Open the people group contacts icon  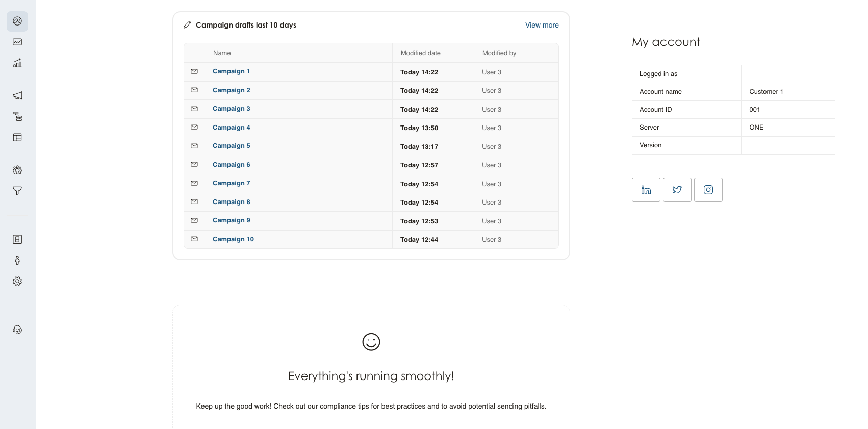point(17,170)
